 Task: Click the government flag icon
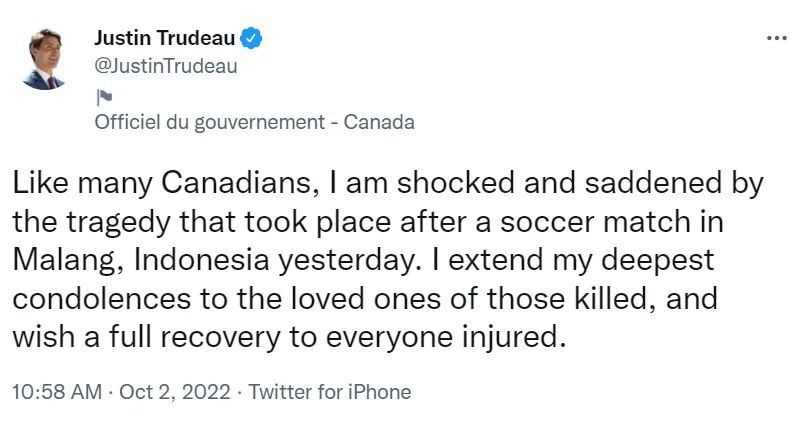103,96
